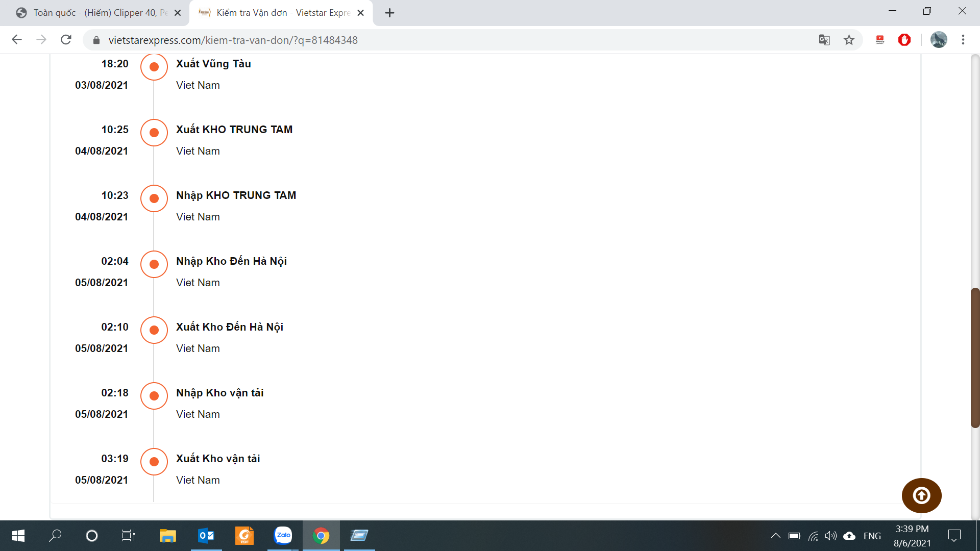Close the Toàn quốc Clipper tab
This screenshot has height=551, width=980.
[x=178, y=13]
